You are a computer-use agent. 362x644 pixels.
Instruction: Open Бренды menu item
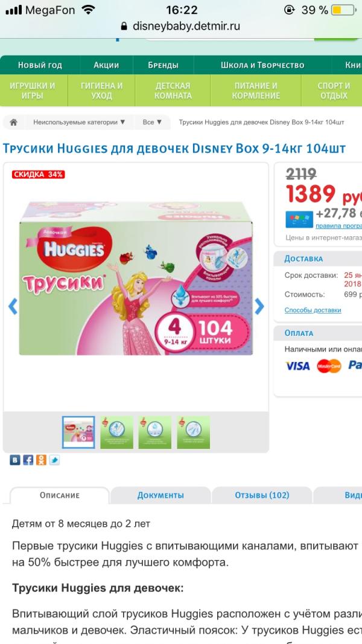[x=163, y=65]
